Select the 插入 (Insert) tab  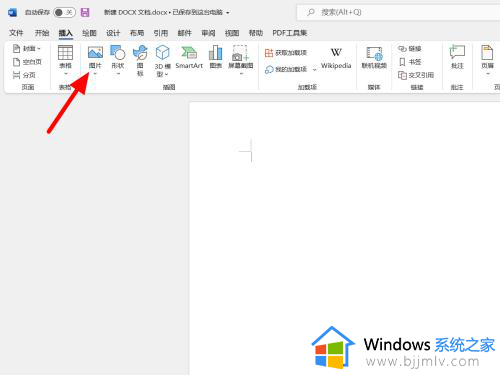66,33
